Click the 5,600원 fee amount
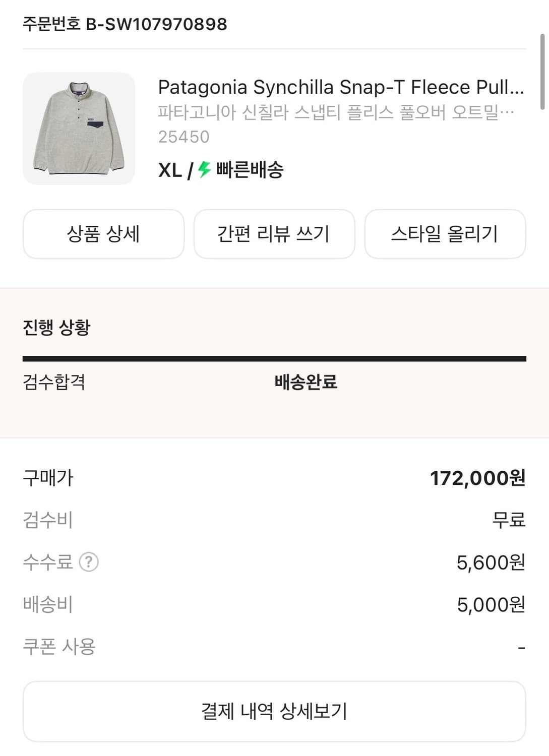 [491, 562]
